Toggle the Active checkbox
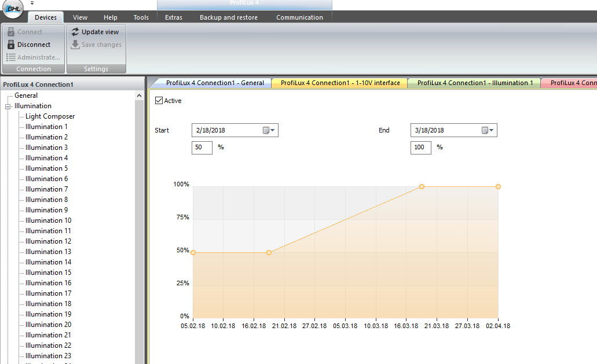Screen dimensions: 597x364 [x=159, y=101]
